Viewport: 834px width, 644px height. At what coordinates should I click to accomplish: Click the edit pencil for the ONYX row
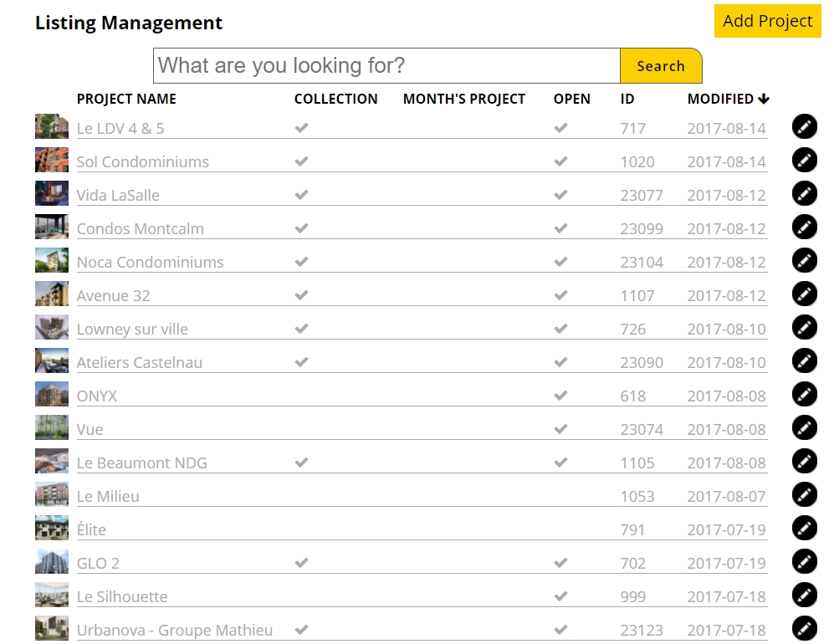[804, 394]
